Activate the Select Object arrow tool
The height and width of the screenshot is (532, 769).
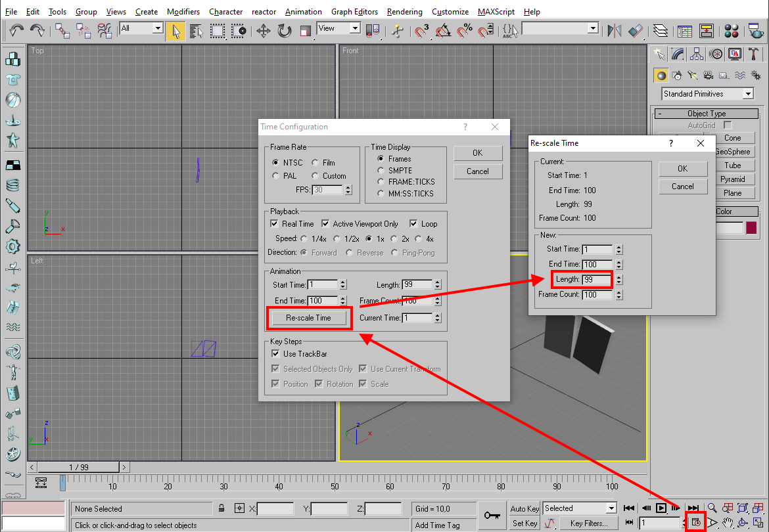coord(175,31)
